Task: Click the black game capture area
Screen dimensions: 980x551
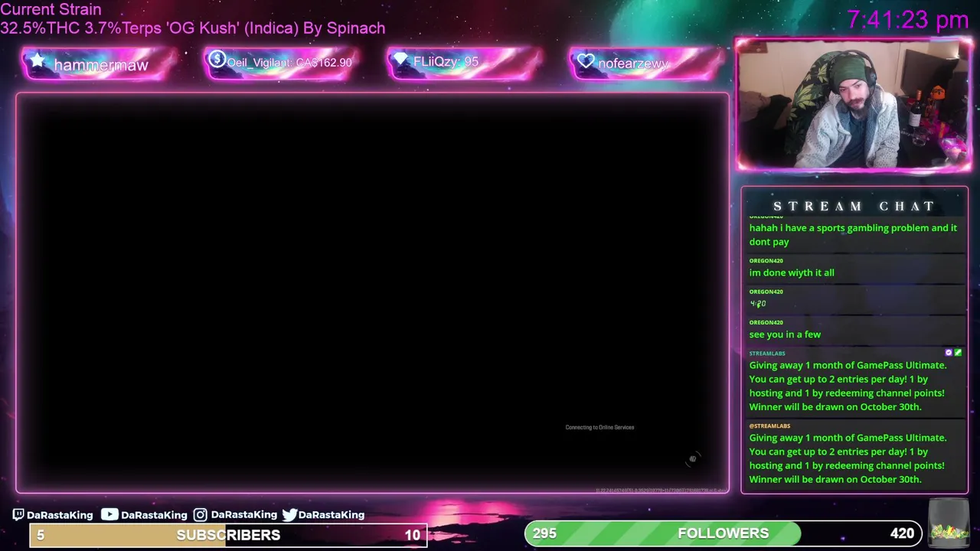Action: pos(372,293)
